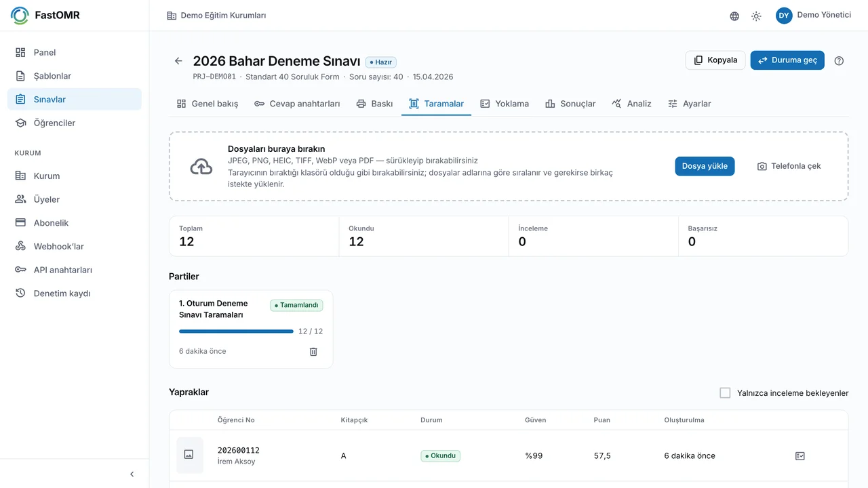Select the Taramalar tab
Image resolution: width=868 pixels, height=488 pixels.
click(x=437, y=104)
